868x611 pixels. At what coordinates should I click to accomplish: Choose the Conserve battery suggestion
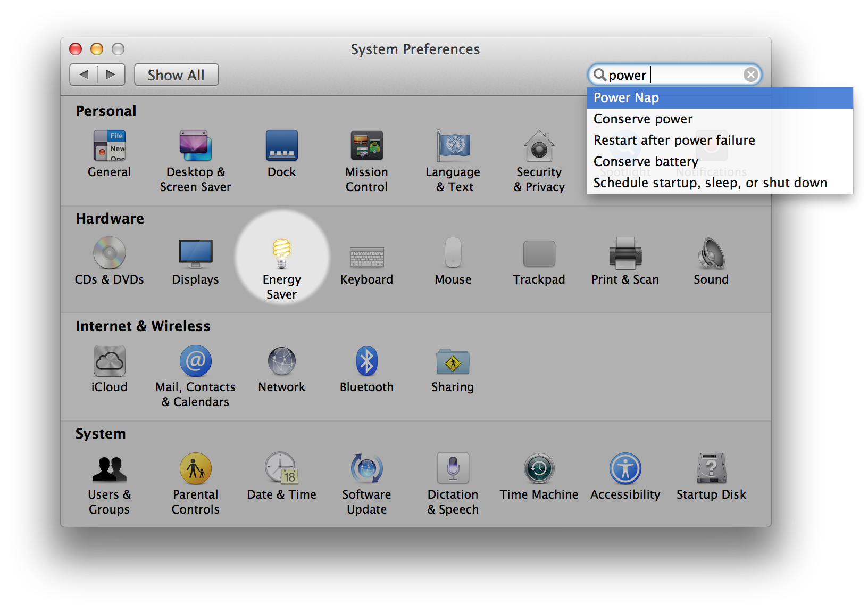click(720, 162)
